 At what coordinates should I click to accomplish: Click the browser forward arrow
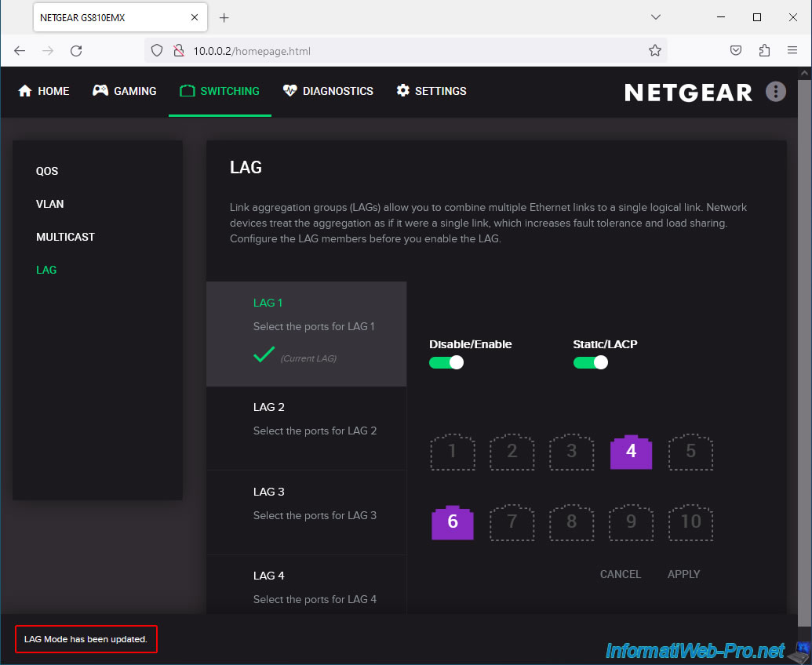pyautogui.click(x=48, y=51)
